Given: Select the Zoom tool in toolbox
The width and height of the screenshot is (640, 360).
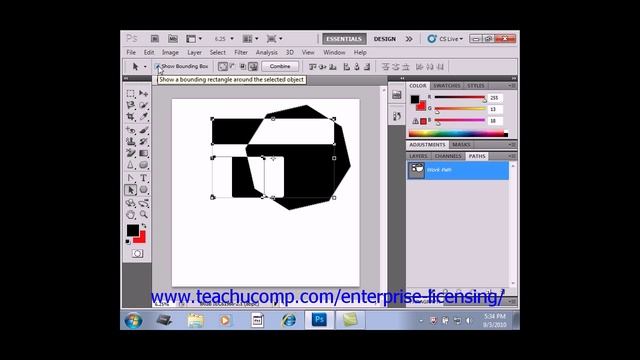Looking at the screenshot, I should (143, 214).
